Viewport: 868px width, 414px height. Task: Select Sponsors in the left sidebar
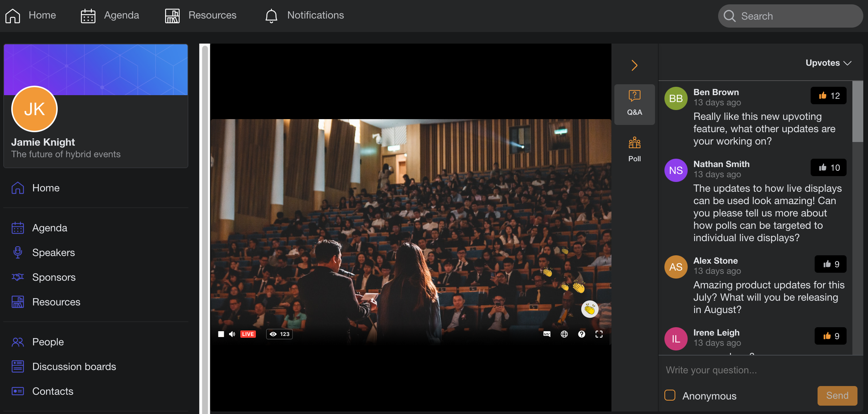[x=54, y=277]
